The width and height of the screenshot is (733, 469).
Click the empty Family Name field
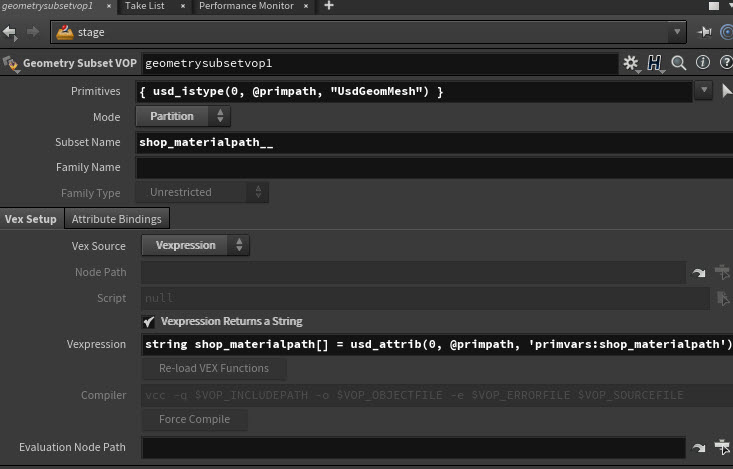[434, 167]
